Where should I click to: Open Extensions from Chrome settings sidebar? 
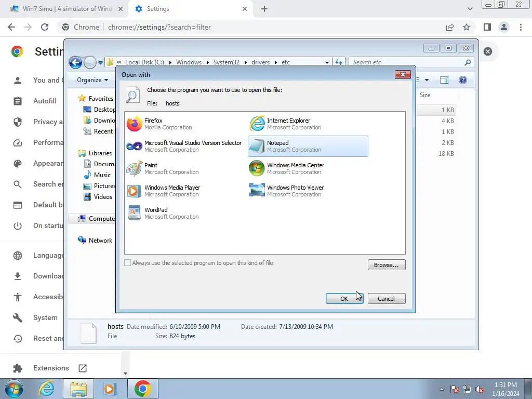[51, 368]
